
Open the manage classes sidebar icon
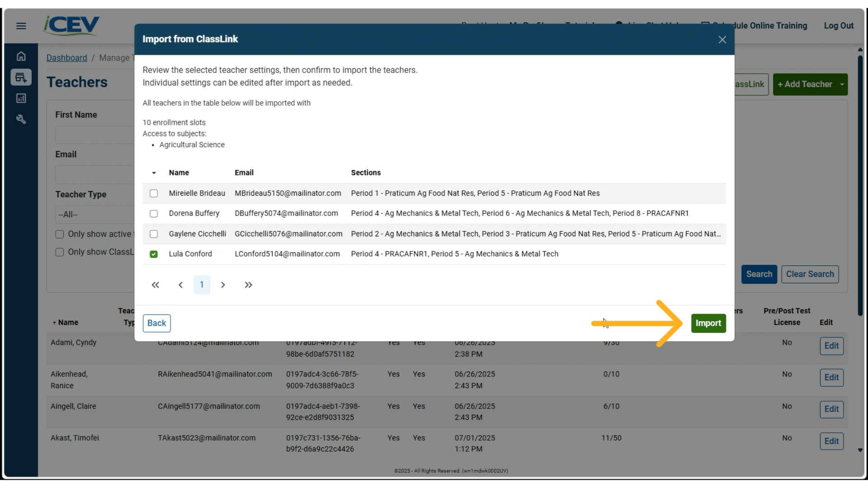21,77
